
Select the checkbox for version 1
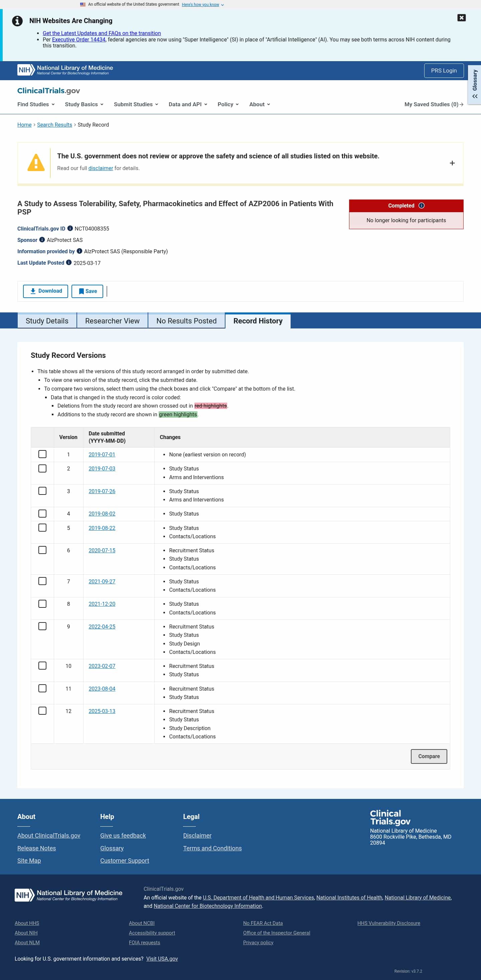[42, 454]
